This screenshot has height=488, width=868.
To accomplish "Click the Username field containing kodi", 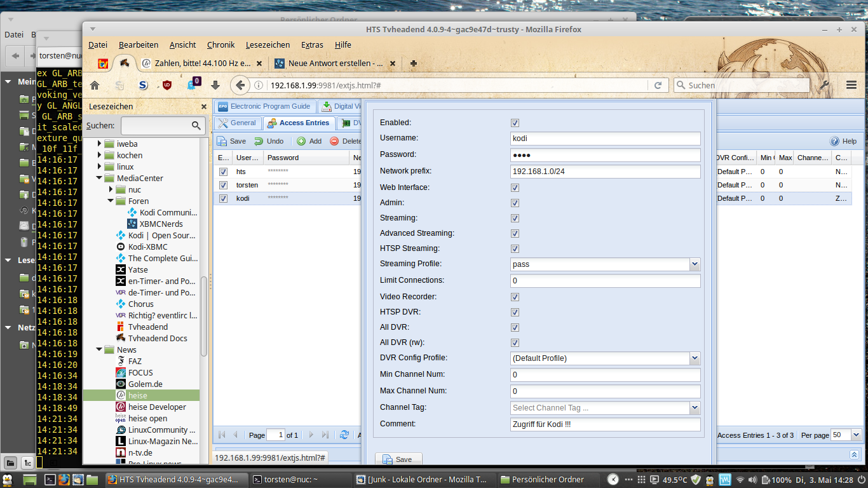I will pos(606,139).
